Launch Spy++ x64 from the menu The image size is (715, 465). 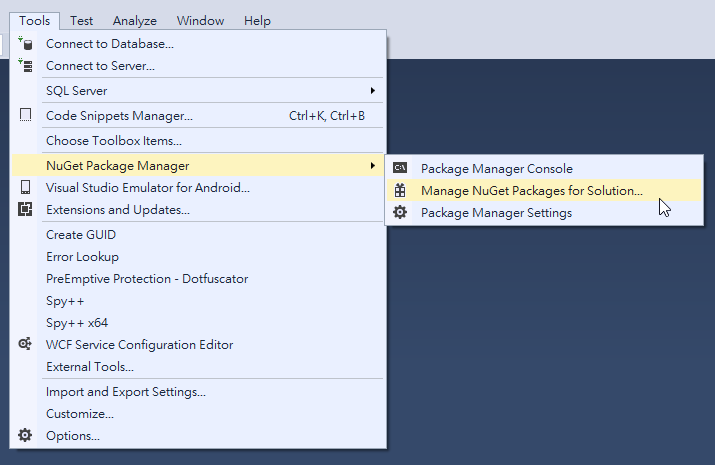tap(77, 323)
